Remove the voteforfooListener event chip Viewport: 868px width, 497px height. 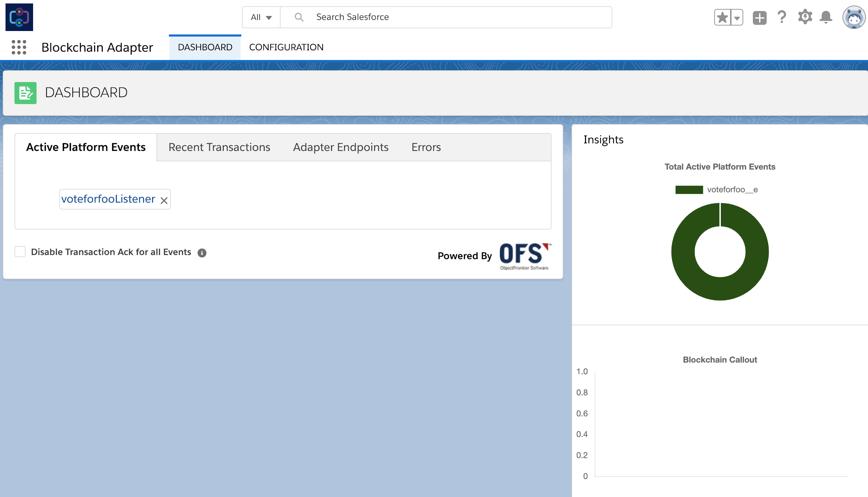coord(164,199)
